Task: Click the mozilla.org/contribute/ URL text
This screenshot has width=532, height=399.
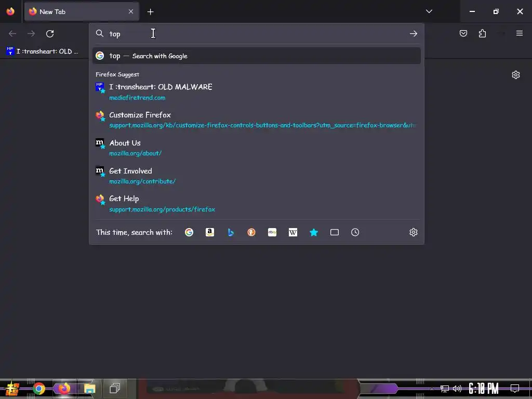Action: click(x=142, y=181)
